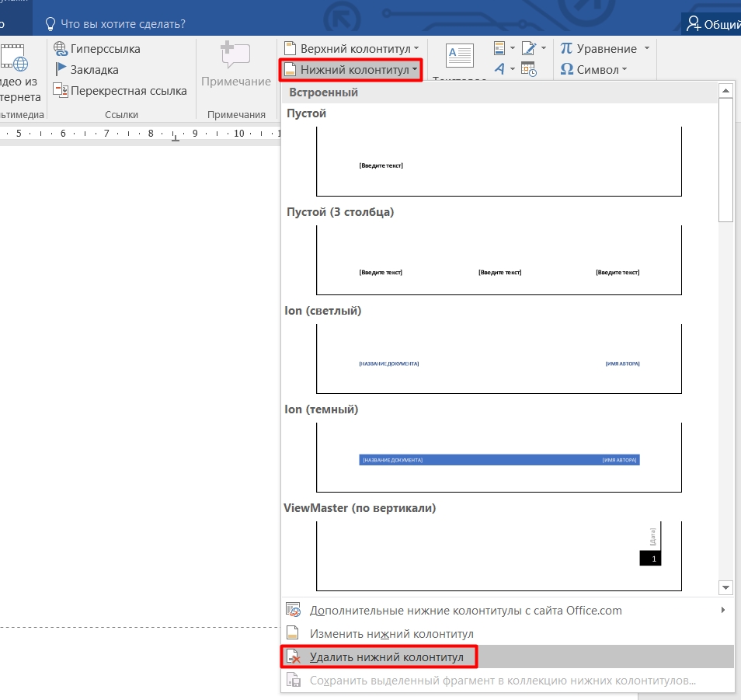Click the Гиперссылка hyperlink icon
Image resolution: width=741 pixels, height=700 pixels.
61,49
